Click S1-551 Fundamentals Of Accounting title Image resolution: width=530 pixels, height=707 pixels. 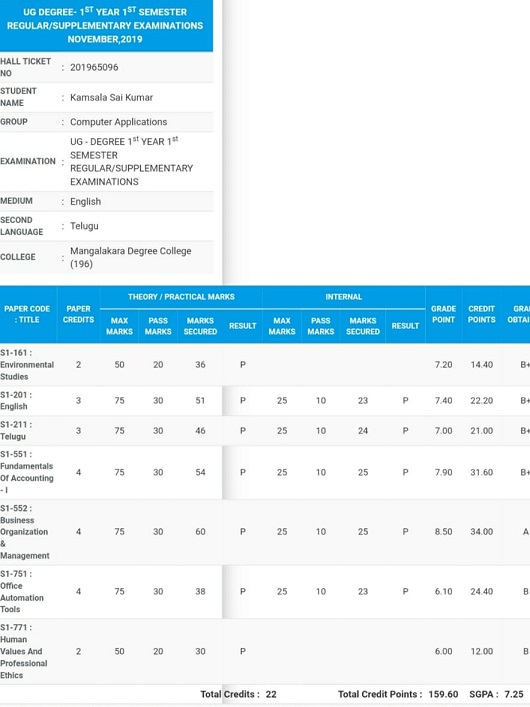[x=27, y=472]
